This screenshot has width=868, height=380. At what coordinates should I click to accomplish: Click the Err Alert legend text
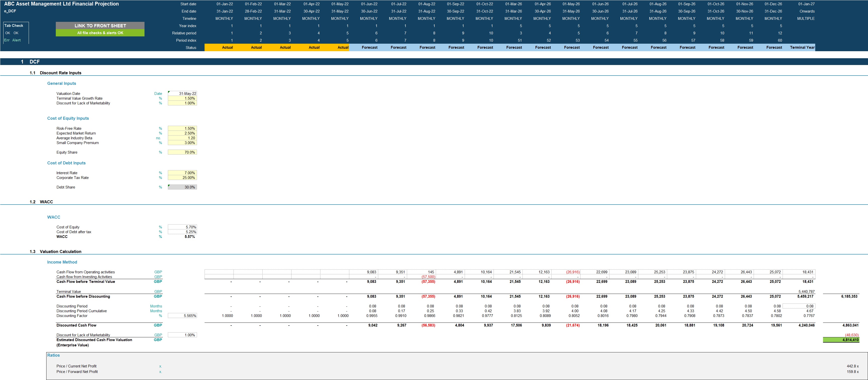pos(12,40)
